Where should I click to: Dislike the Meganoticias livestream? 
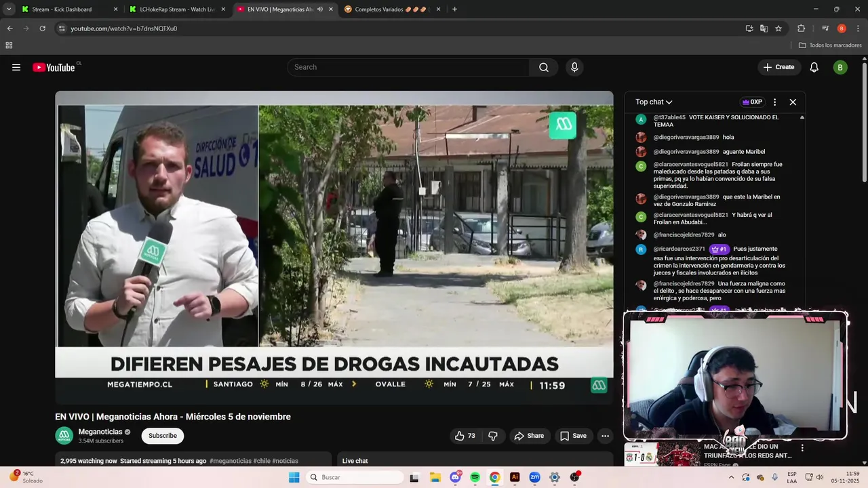[x=493, y=436]
